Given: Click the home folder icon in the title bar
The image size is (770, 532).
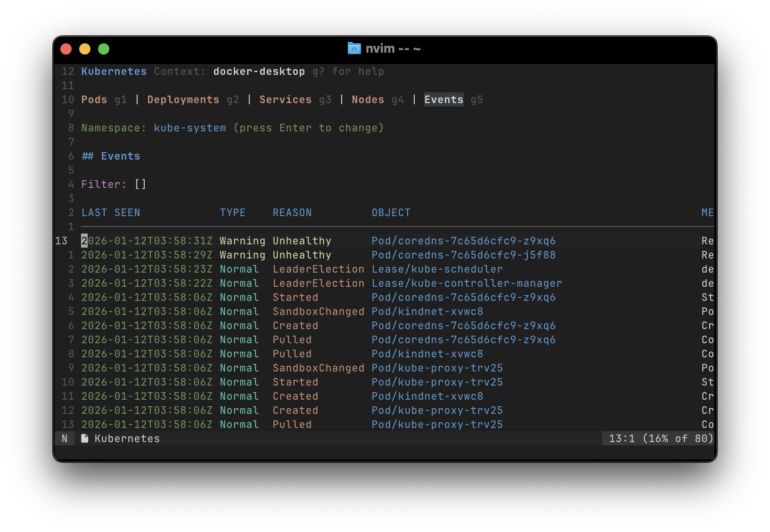Looking at the screenshot, I should click(x=354, y=48).
